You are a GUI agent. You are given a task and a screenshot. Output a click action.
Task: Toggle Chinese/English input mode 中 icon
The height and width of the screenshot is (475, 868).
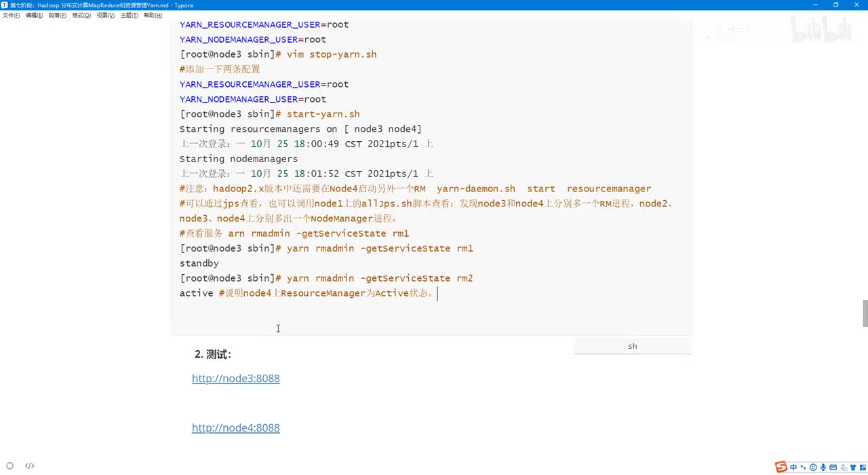point(793,467)
